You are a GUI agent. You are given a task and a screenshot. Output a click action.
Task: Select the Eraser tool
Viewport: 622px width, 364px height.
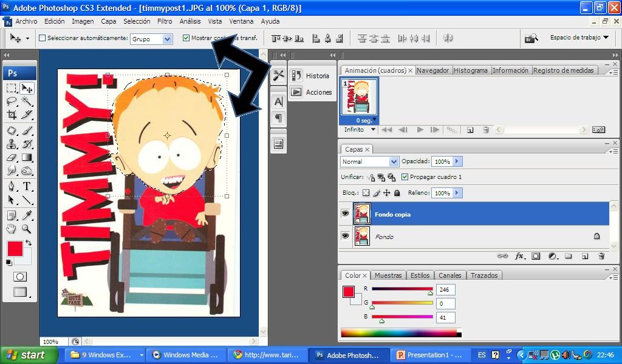point(12,157)
